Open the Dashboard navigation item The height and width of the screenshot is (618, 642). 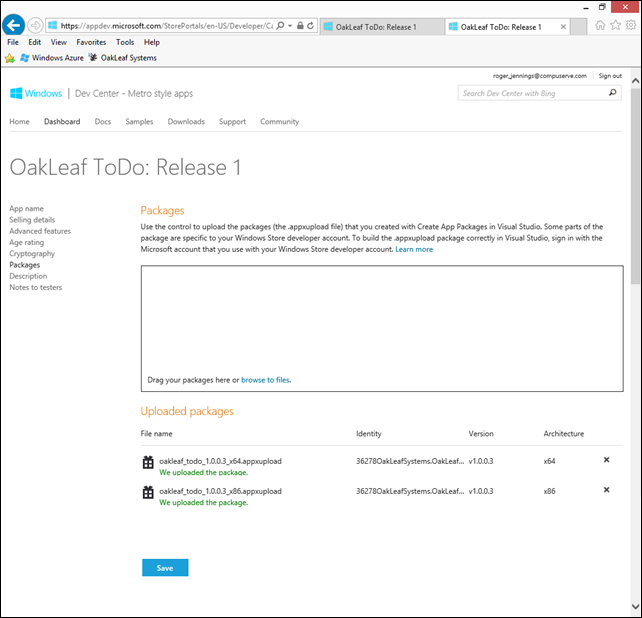click(x=62, y=122)
